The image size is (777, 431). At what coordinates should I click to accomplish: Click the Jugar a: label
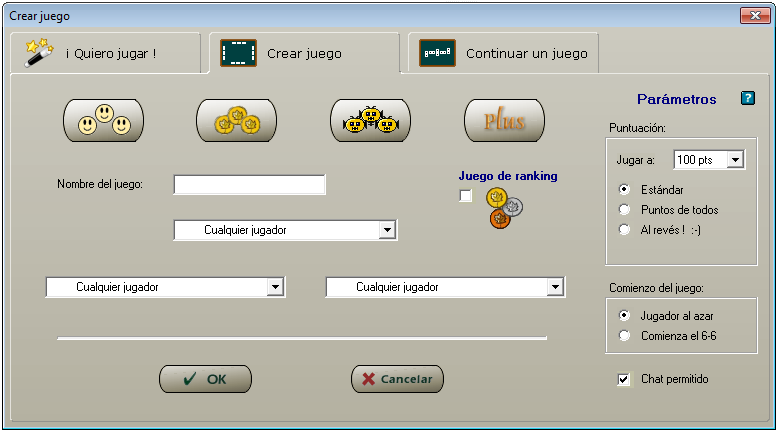(x=635, y=160)
